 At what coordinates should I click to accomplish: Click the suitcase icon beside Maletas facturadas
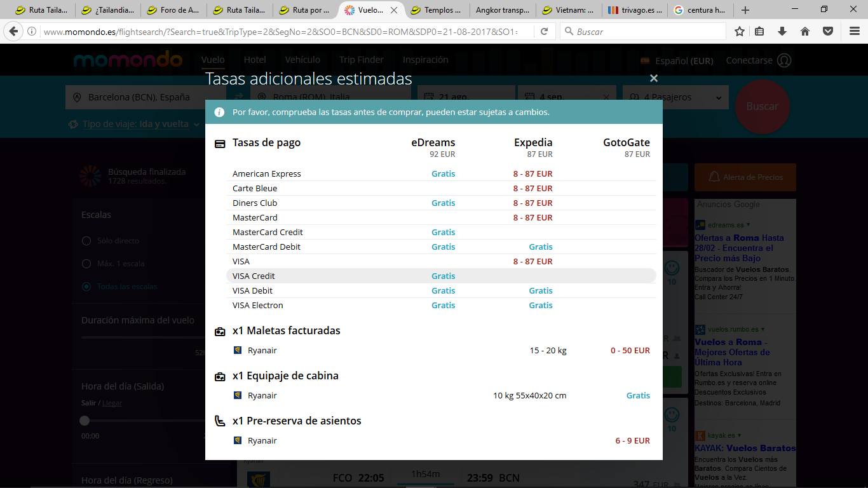220,331
